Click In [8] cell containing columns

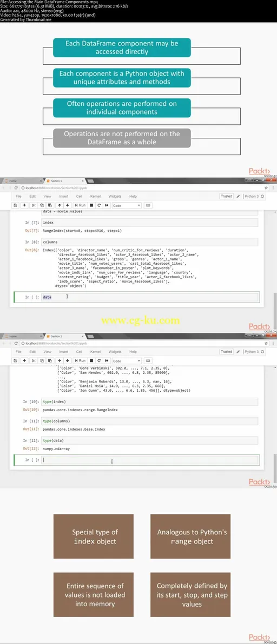(150, 242)
